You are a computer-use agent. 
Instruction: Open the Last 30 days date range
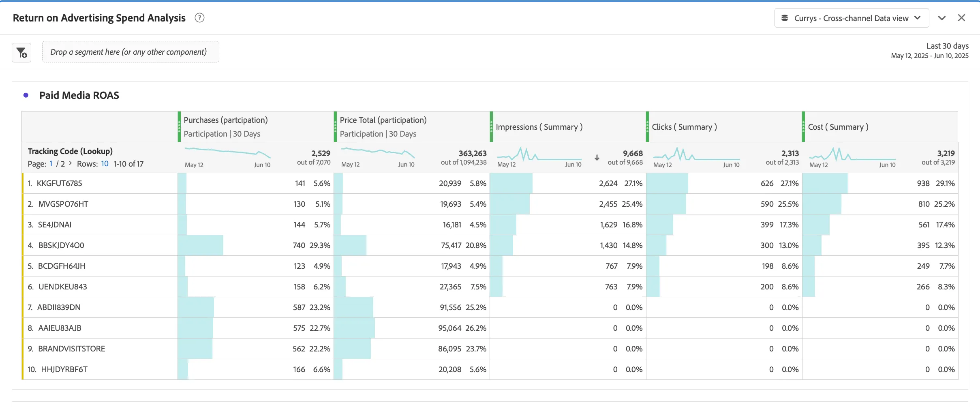coord(929,51)
